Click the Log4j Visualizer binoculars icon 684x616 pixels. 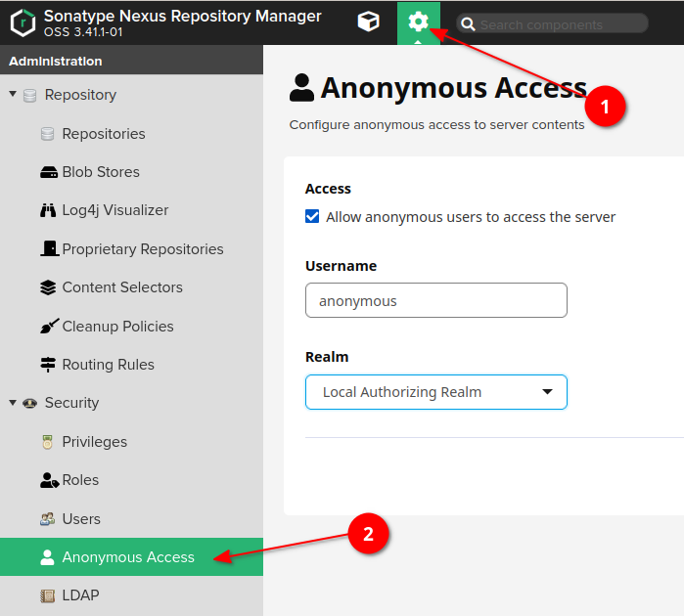(48, 210)
